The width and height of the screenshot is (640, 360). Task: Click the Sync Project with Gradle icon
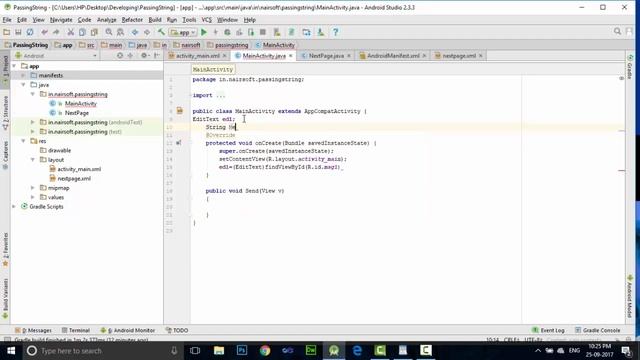(x=291, y=32)
